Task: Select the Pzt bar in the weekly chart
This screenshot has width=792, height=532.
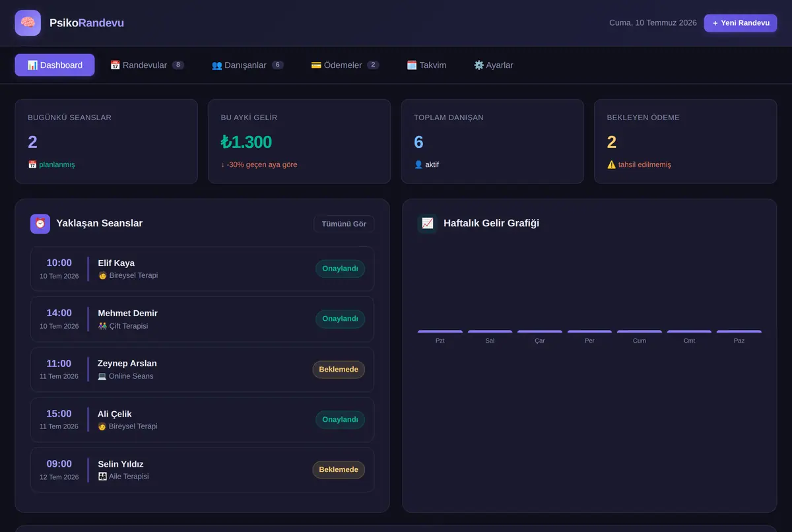Action: point(440,331)
